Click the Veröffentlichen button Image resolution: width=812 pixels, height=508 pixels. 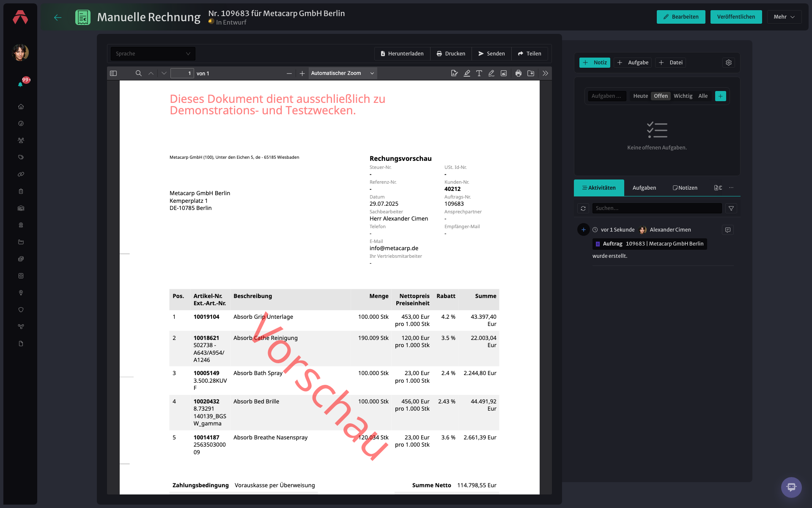(x=736, y=17)
